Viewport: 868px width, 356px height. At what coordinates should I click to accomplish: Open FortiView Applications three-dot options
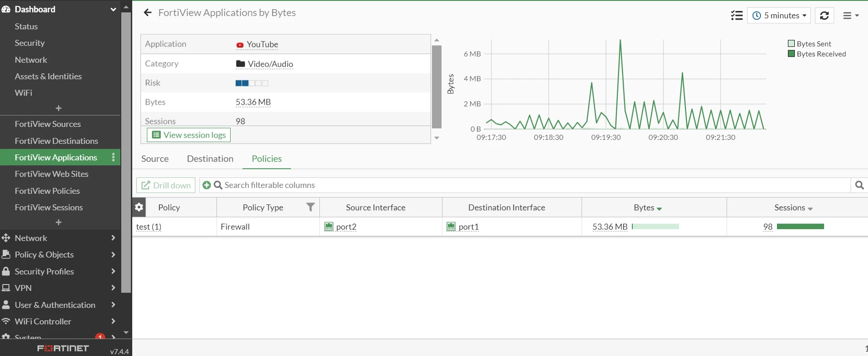point(113,158)
